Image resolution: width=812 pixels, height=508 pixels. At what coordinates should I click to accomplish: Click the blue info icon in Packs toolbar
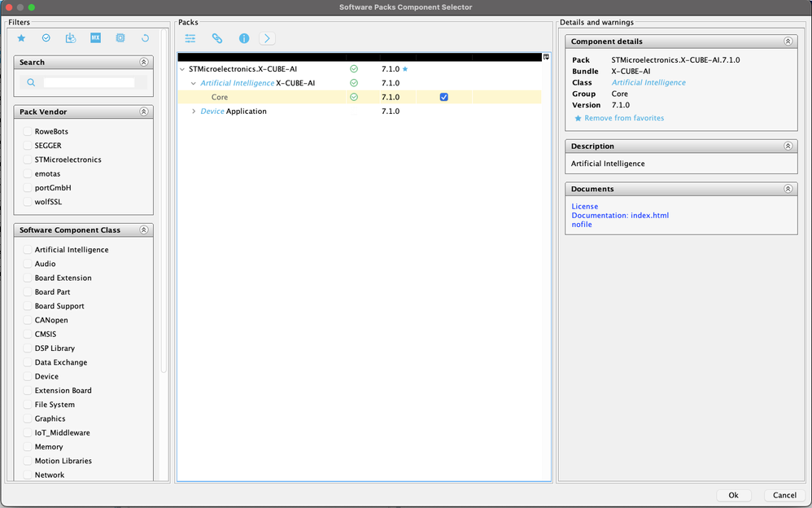coord(244,38)
